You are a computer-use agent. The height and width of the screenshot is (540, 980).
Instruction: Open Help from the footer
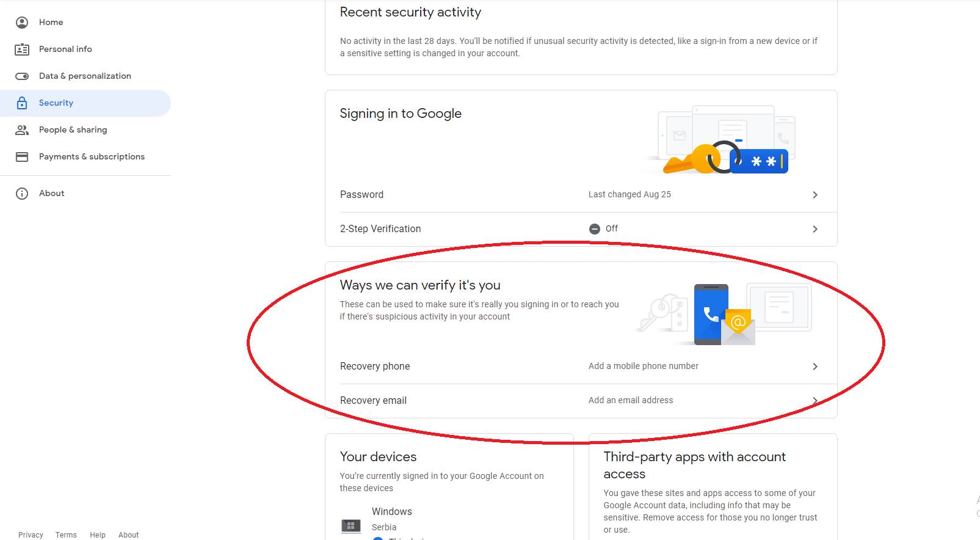pos(97,535)
